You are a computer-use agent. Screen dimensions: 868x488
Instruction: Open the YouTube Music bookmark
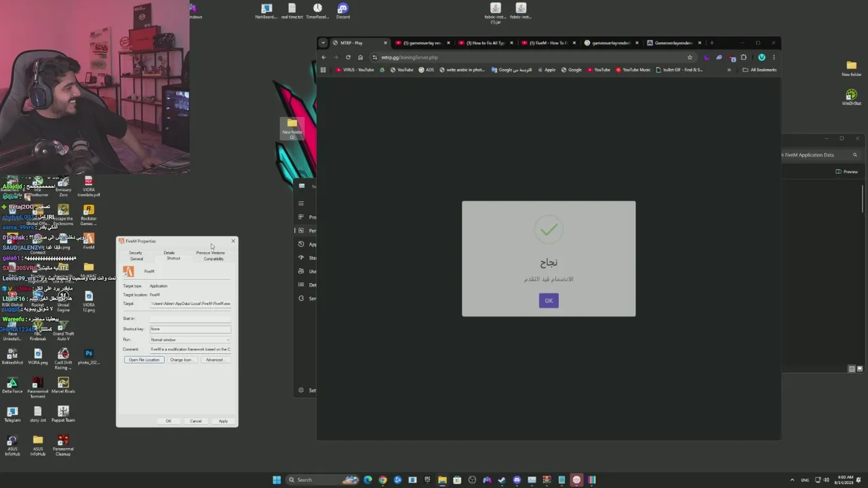pos(633,70)
